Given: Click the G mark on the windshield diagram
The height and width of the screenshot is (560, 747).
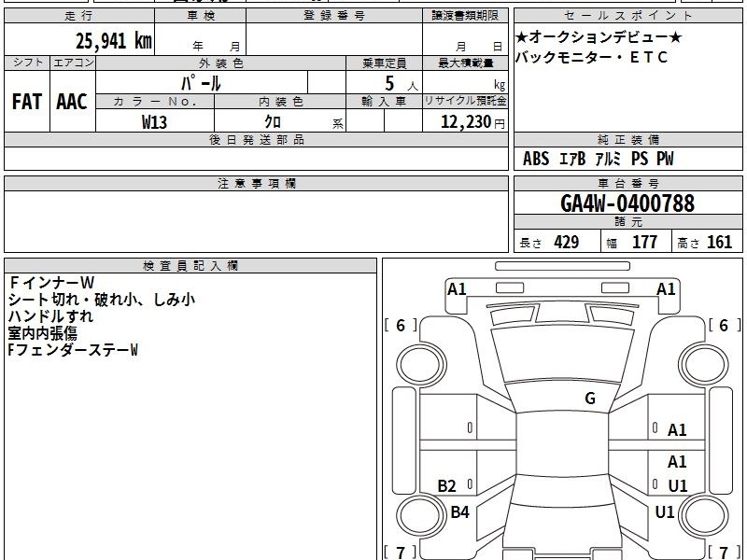Looking at the screenshot, I should point(590,399).
